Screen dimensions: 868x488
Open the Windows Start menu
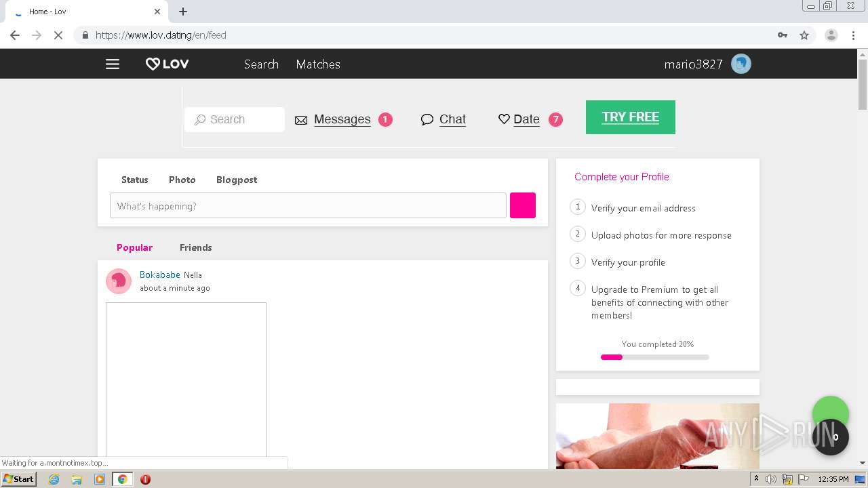pos(19,479)
